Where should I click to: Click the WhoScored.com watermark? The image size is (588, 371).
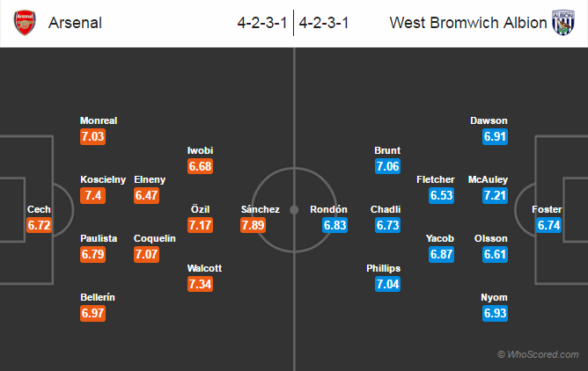[538, 354]
